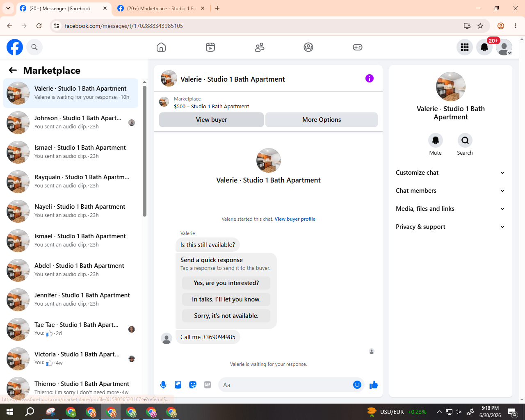Viewport: 525px width, 420px height.
Task: Open the tab search dropdown in Chrome
Action: [x=8, y=8]
